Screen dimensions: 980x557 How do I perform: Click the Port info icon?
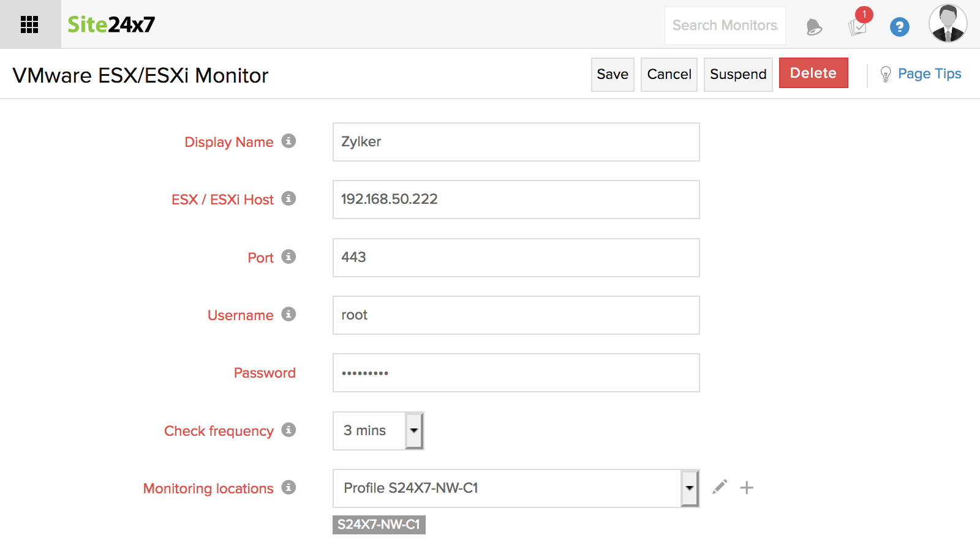coord(288,257)
